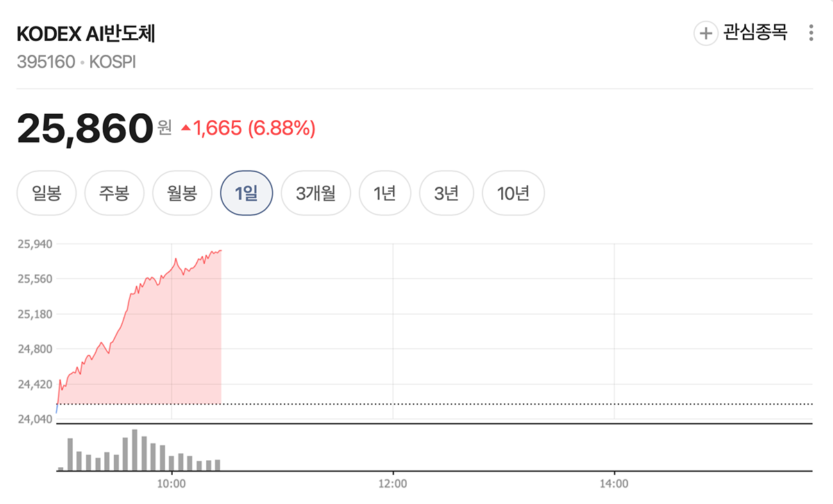Click the 14:00 time axis label

pyautogui.click(x=614, y=482)
